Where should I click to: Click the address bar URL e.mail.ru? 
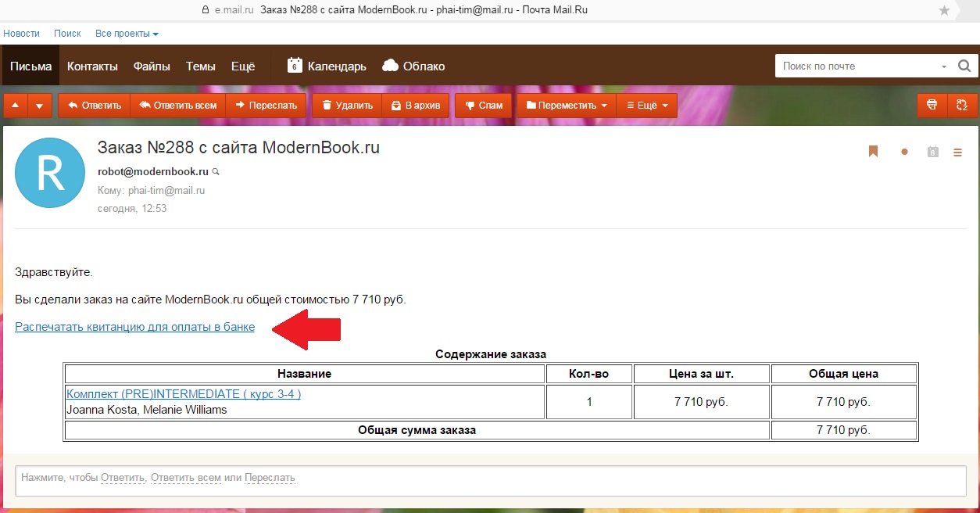pos(234,10)
